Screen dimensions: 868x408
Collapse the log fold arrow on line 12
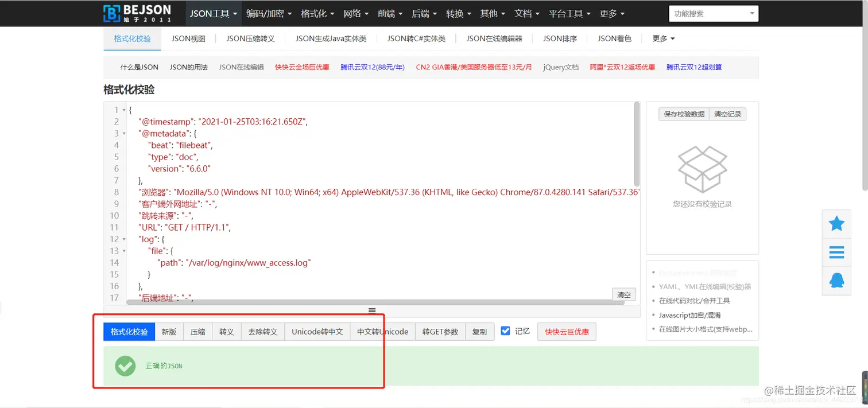[x=124, y=239]
